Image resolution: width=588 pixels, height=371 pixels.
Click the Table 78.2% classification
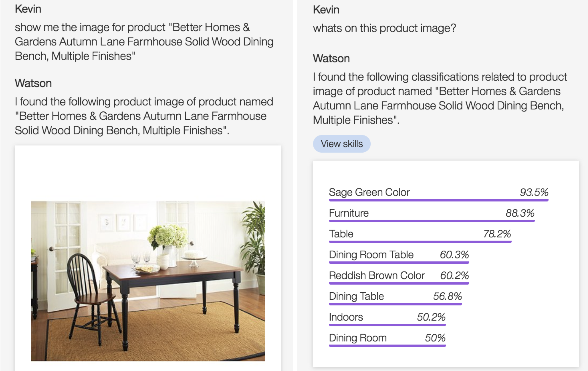[420, 236]
